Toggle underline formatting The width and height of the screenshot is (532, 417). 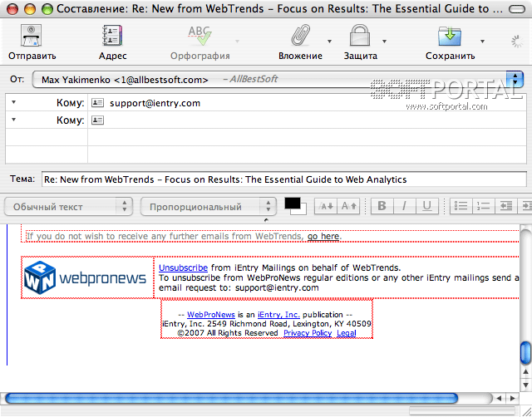click(x=426, y=206)
